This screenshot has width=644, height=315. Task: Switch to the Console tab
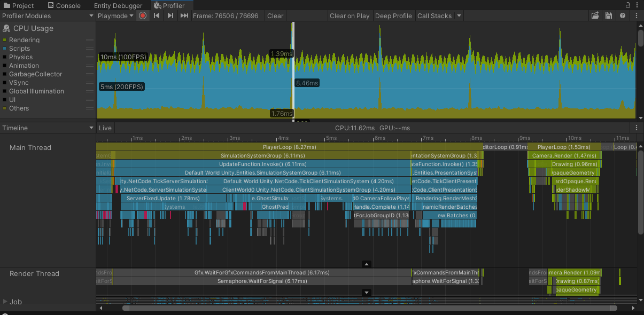64,5
